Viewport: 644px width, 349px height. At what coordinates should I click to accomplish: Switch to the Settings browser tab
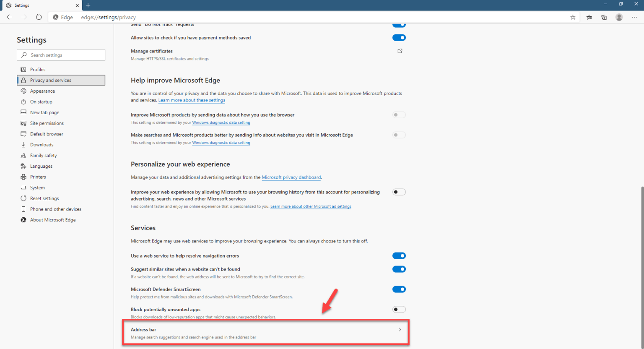(38, 5)
